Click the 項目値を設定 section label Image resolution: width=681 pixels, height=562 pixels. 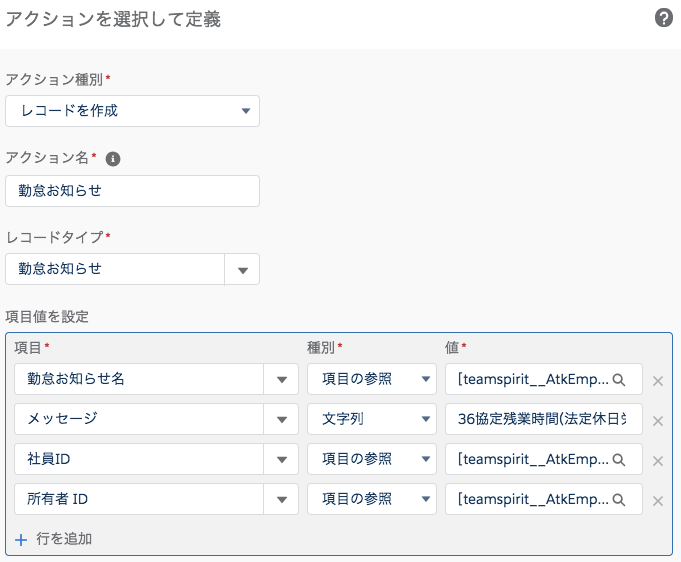tap(47, 317)
